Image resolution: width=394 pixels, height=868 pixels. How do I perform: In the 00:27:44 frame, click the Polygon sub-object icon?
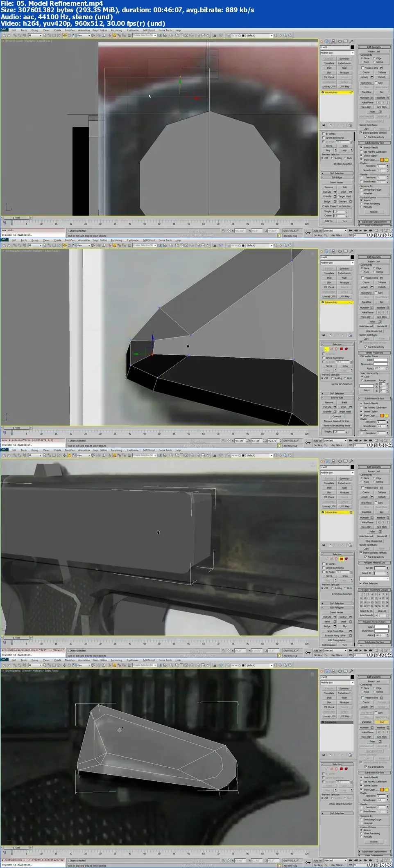(341, 559)
